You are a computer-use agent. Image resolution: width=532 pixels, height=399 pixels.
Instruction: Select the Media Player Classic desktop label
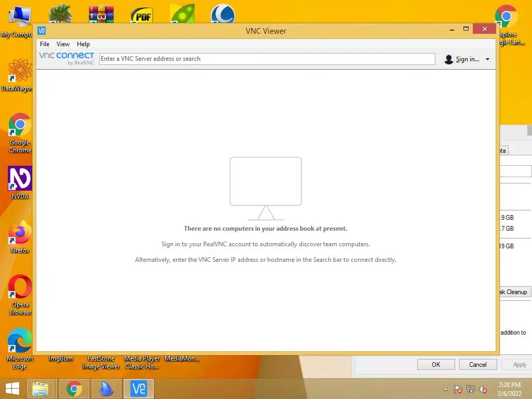point(142,362)
